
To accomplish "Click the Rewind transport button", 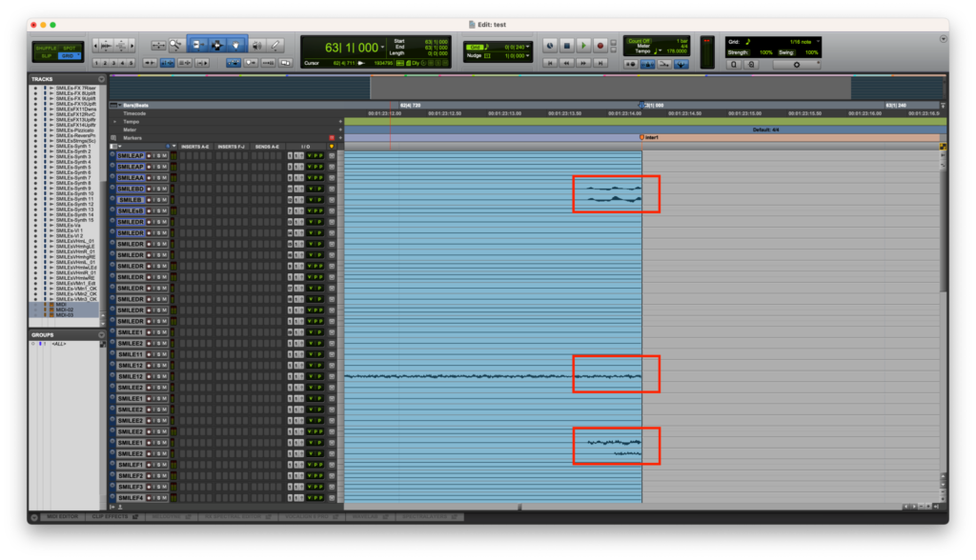I will [566, 63].
